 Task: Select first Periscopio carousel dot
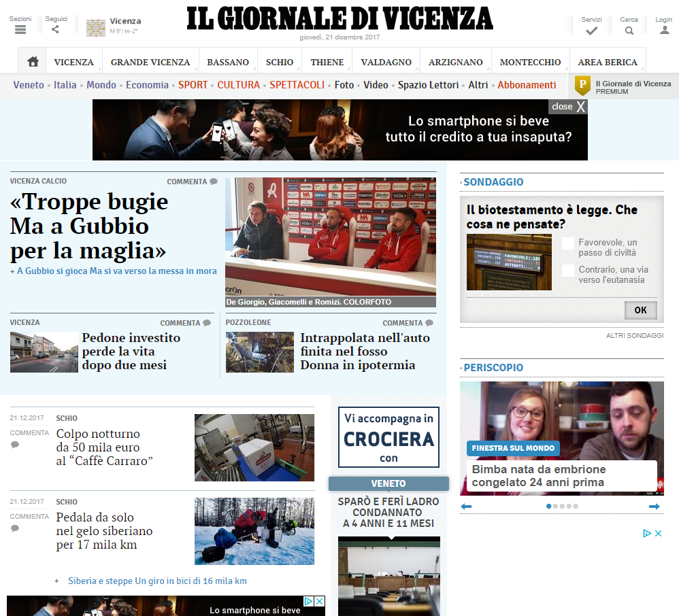click(548, 506)
